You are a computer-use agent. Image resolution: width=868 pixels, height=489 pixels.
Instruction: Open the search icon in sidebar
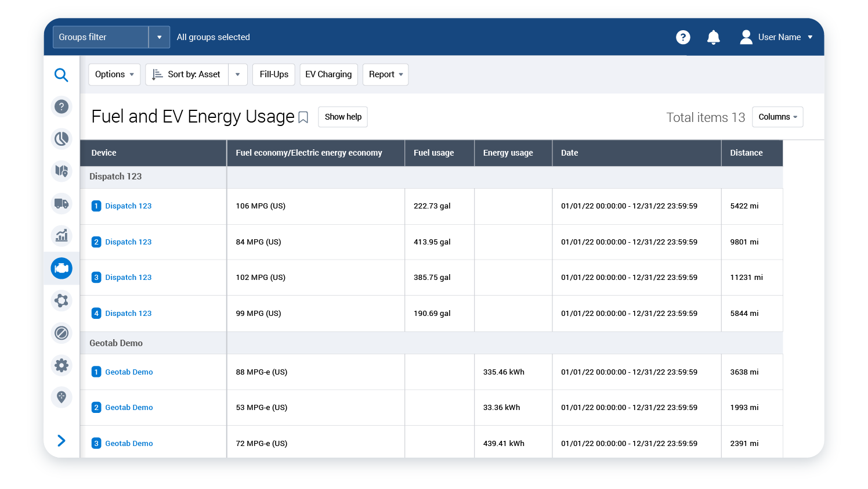click(x=62, y=75)
